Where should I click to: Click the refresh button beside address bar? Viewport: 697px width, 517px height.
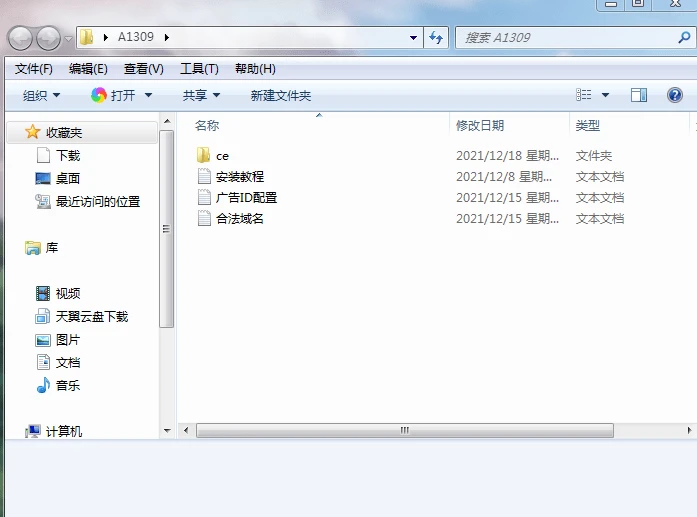tap(436, 38)
